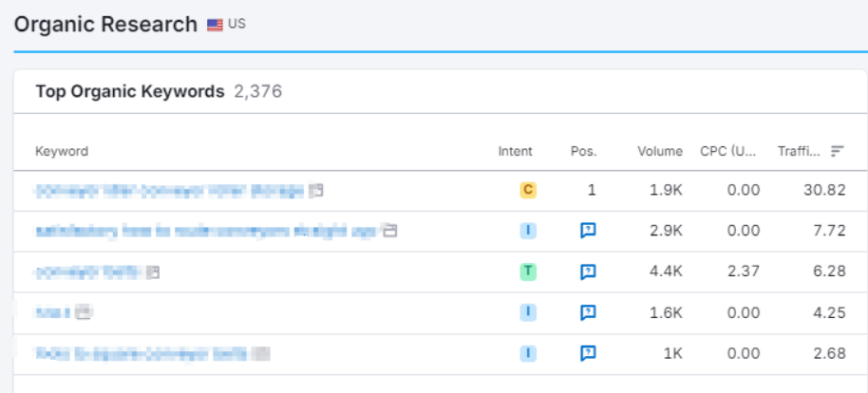Screen dimensions: 868x393
Task: Click the green Transactional 'T' intent badge
Action: [x=528, y=271]
